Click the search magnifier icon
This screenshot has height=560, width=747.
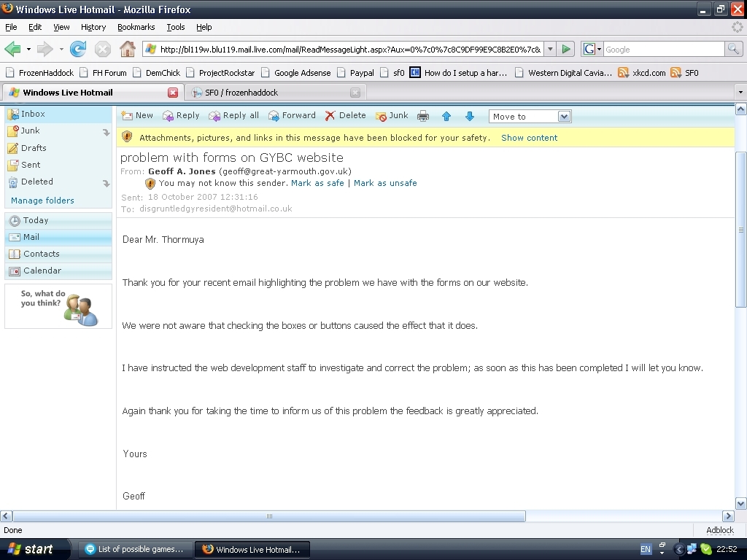tap(733, 49)
